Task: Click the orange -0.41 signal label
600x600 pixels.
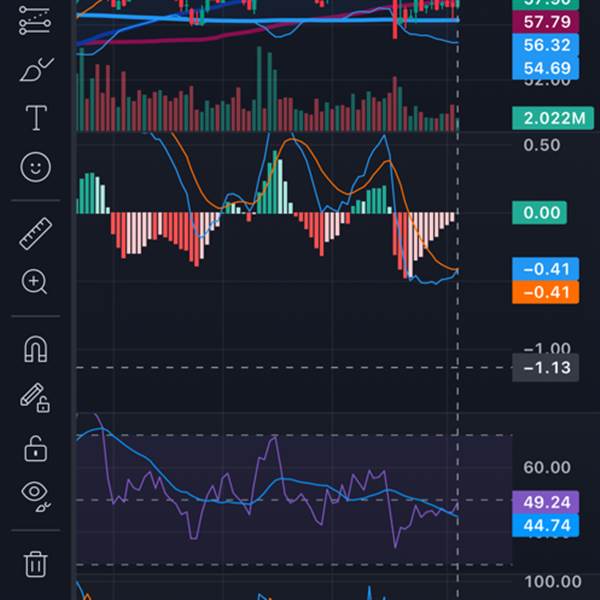Action: 546,292
